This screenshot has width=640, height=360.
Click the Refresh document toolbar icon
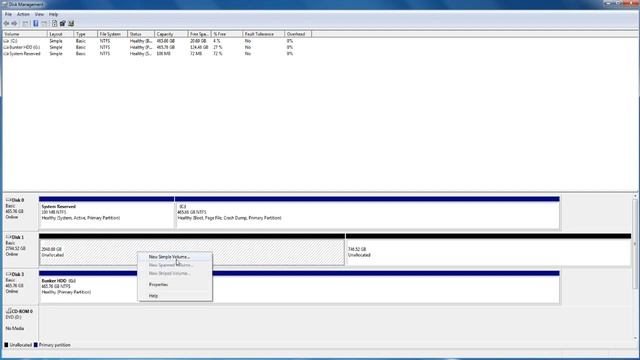(54, 24)
